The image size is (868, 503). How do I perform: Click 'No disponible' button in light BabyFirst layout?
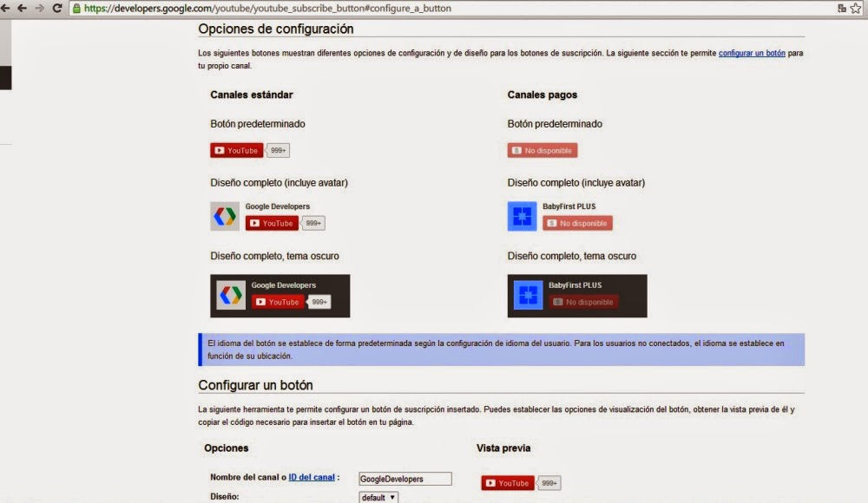[577, 223]
